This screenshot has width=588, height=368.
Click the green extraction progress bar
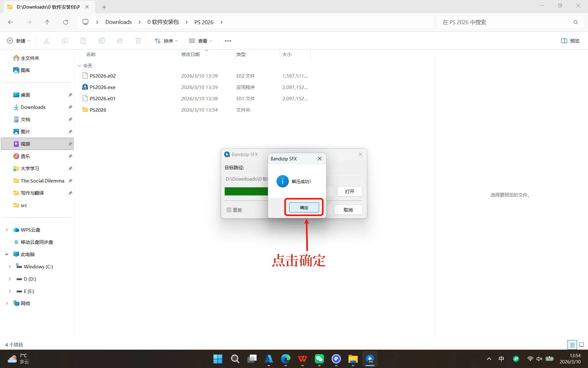[x=246, y=191]
